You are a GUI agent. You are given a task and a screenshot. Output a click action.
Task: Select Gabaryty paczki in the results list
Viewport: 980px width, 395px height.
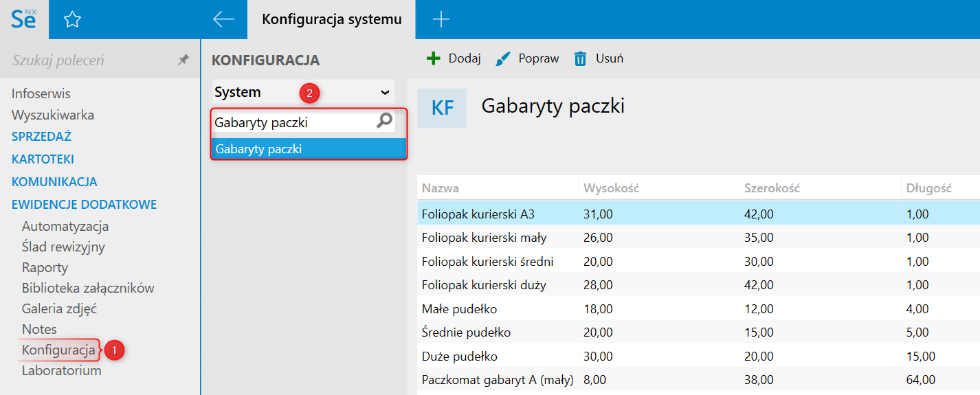309,148
